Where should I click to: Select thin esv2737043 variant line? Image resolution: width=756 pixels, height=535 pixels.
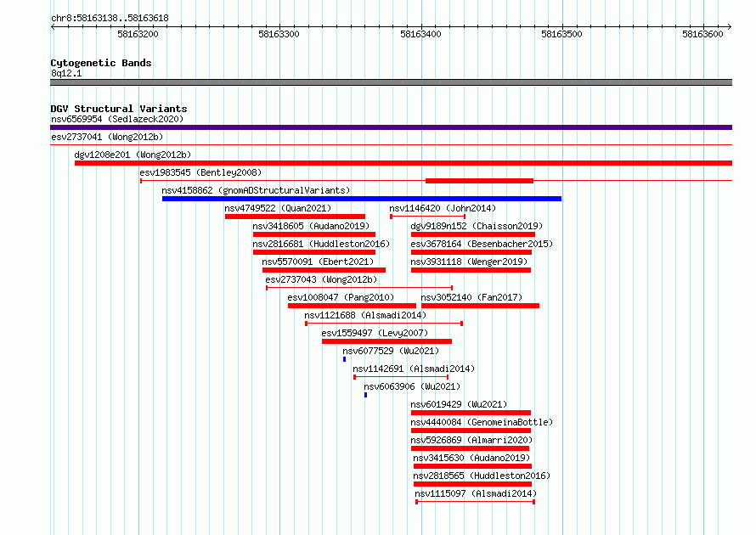click(x=359, y=288)
